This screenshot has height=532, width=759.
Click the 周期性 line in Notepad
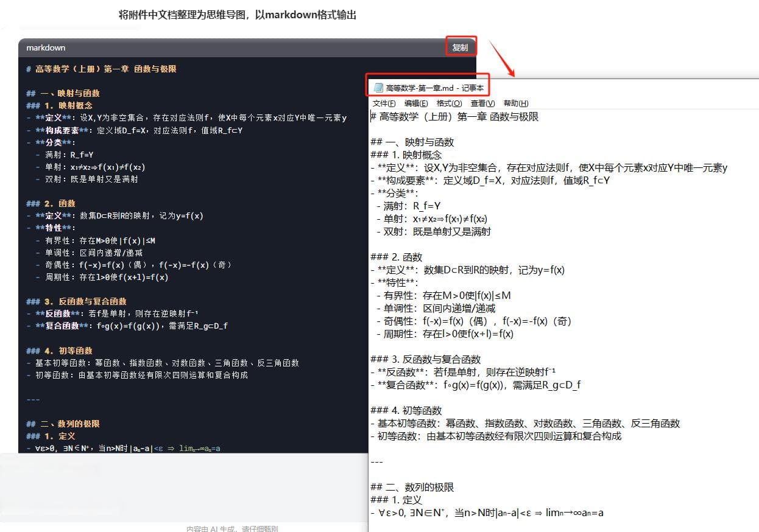click(x=445, y=334)
